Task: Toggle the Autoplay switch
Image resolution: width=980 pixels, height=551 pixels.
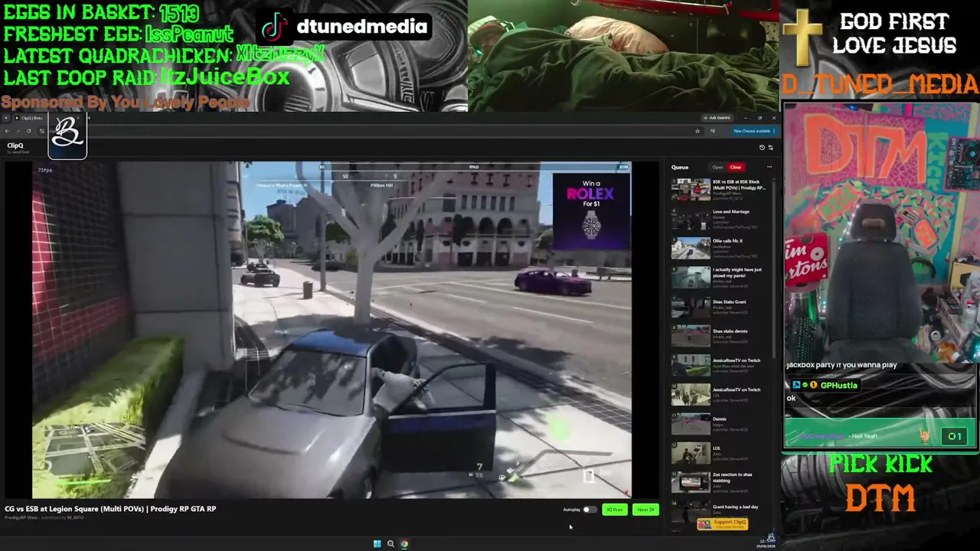Action: tap(589, 510)
